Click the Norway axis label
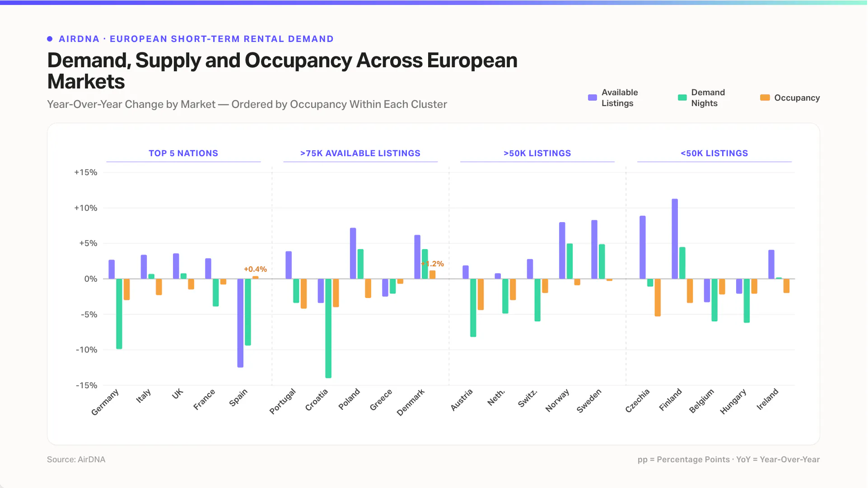868x488 pixels. (x=557, y=400)
